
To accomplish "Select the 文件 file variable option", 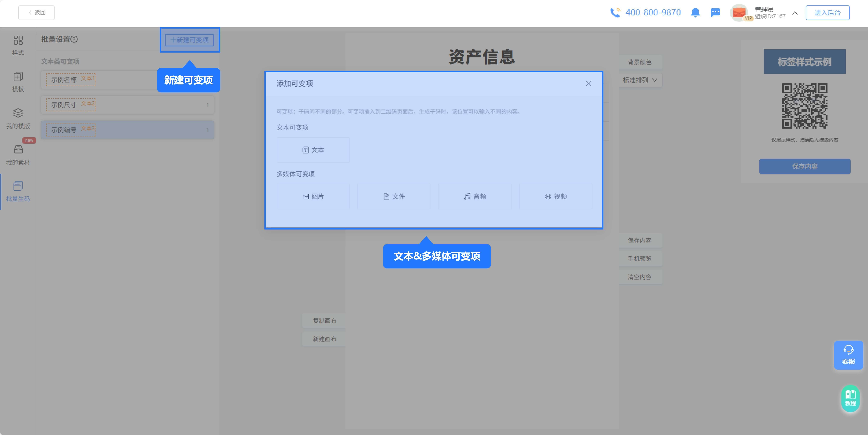I will click(394, 196).
